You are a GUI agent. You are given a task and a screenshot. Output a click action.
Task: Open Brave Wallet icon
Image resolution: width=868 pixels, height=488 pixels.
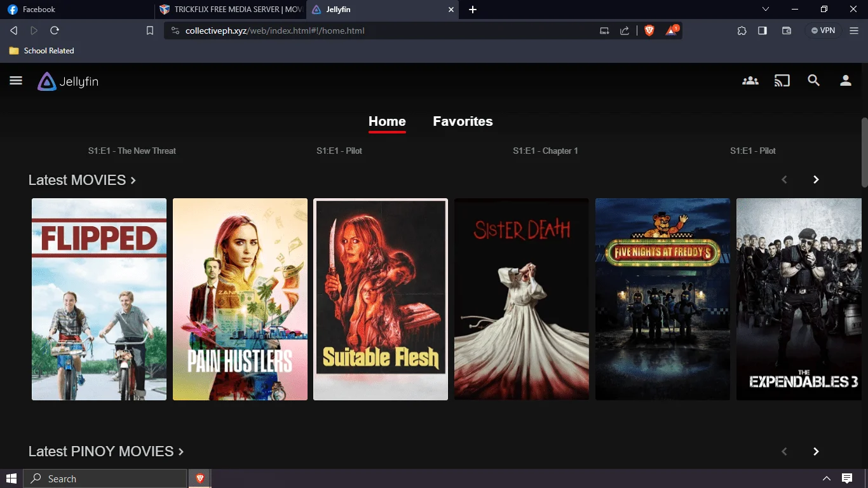click(787, 30)
